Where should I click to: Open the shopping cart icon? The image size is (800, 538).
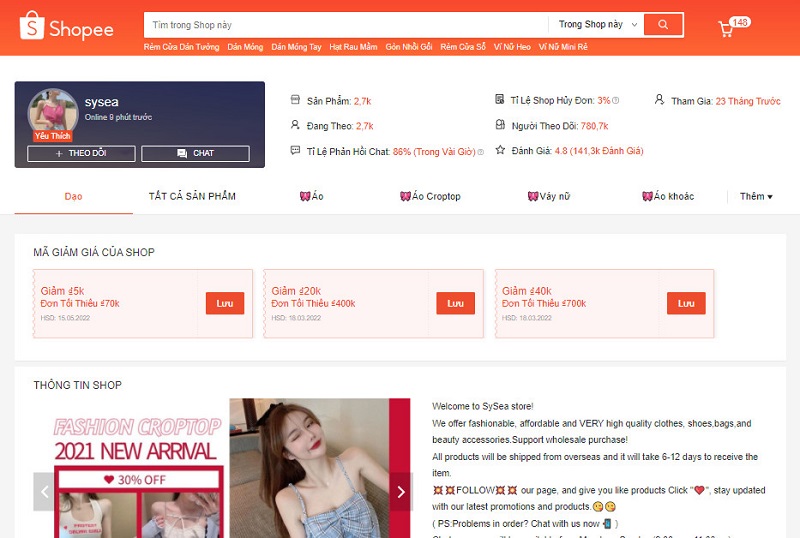click(x=726, y=28)
